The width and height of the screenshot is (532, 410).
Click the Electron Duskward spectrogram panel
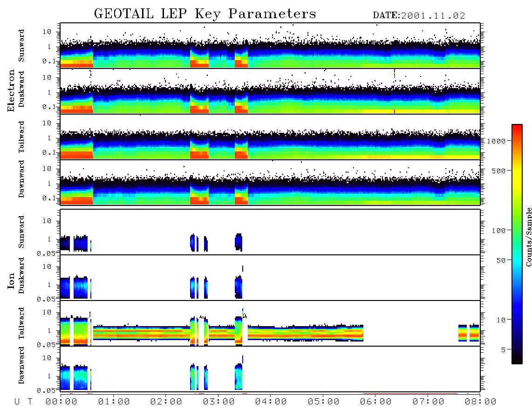(x=270, y=91)
